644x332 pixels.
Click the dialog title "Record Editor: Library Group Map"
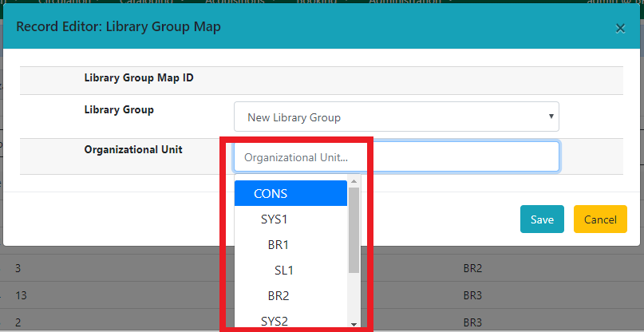[118, 26]
